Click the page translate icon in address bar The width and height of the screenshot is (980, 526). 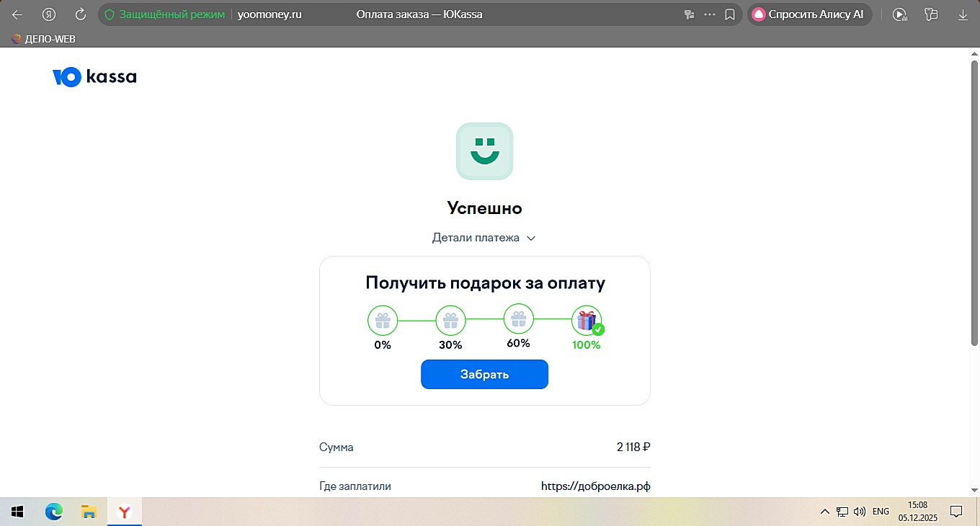[x=689, y=14]
